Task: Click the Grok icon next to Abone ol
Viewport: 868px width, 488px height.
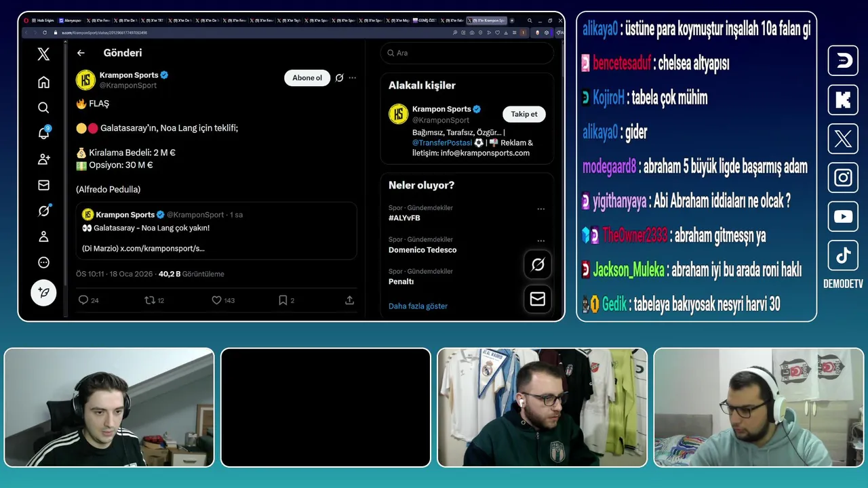Action: 340,78
